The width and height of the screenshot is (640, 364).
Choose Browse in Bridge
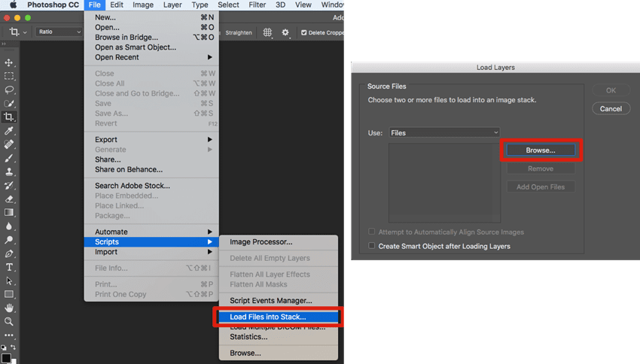151,37
